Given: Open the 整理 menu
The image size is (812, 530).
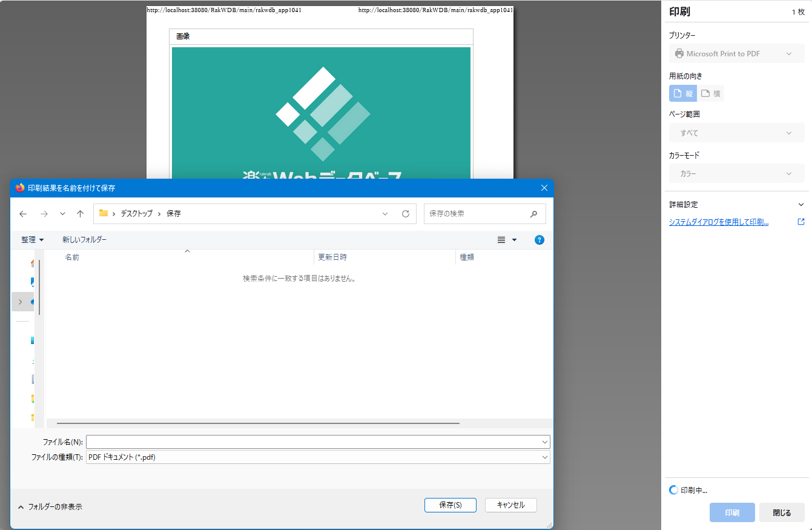Looking at the screenshot, I should [32, 240].
